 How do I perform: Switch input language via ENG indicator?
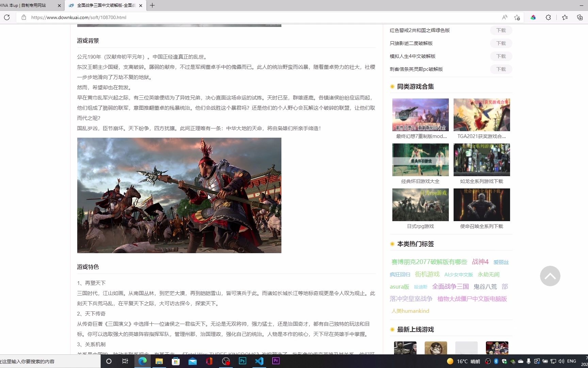(x=572, y=361)
